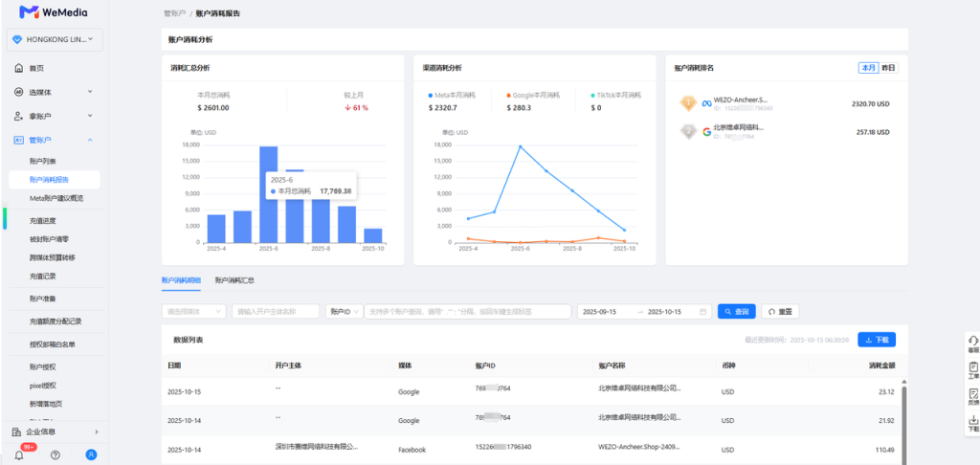
Task: Open 账户列表 in the sidebar menu
Action: (43, 161)
